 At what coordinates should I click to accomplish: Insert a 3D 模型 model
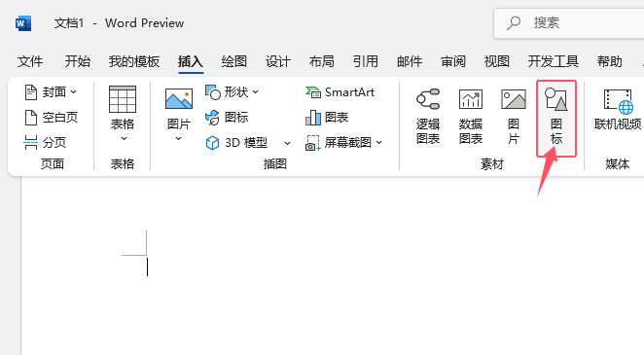(237, 143)
